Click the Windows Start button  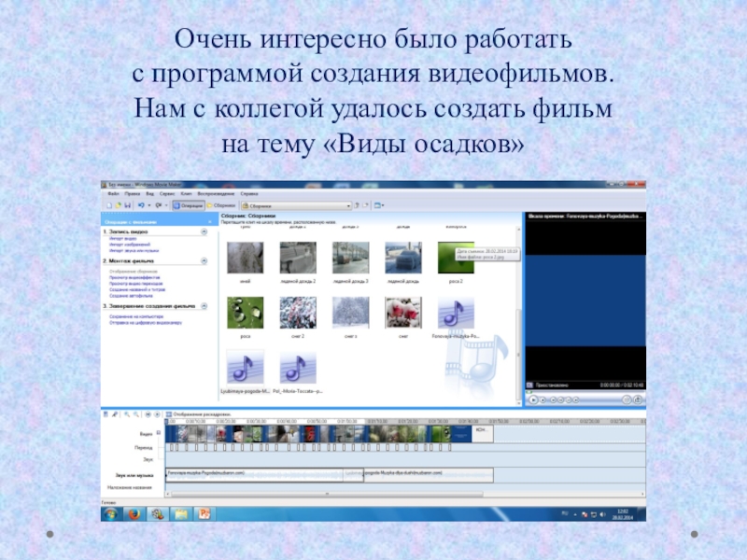[110, 514]
